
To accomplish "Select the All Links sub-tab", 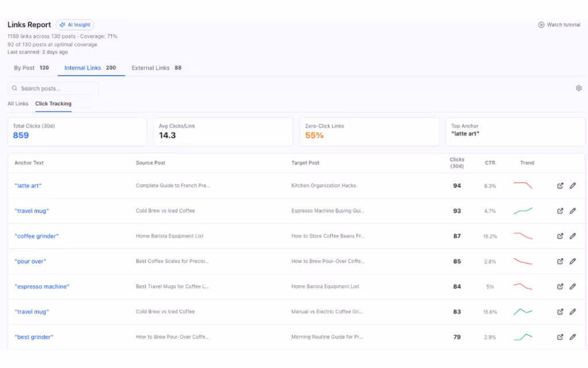I will (18, 103).
